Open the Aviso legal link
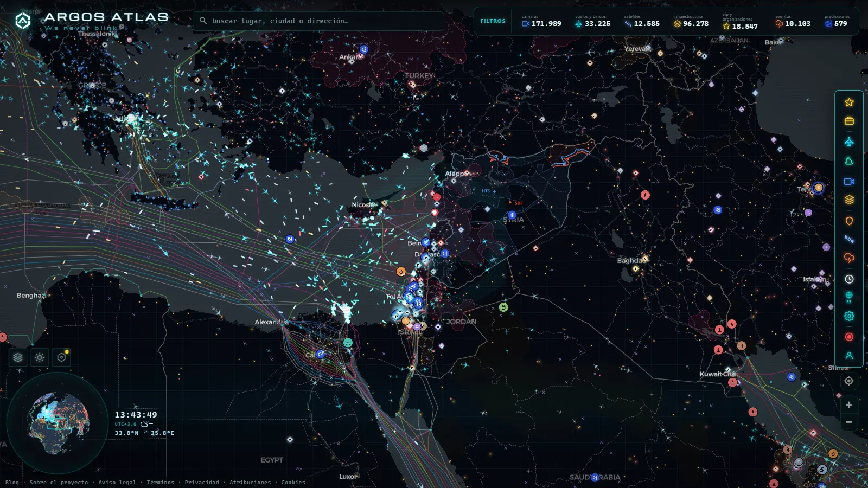The image size is (868, 488). [x=117, y=483]
